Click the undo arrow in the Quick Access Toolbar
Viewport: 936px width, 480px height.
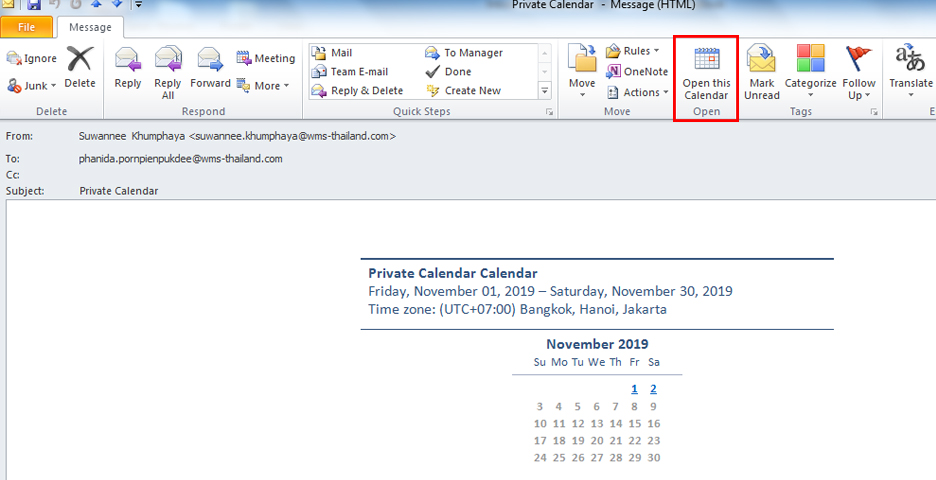55,4
